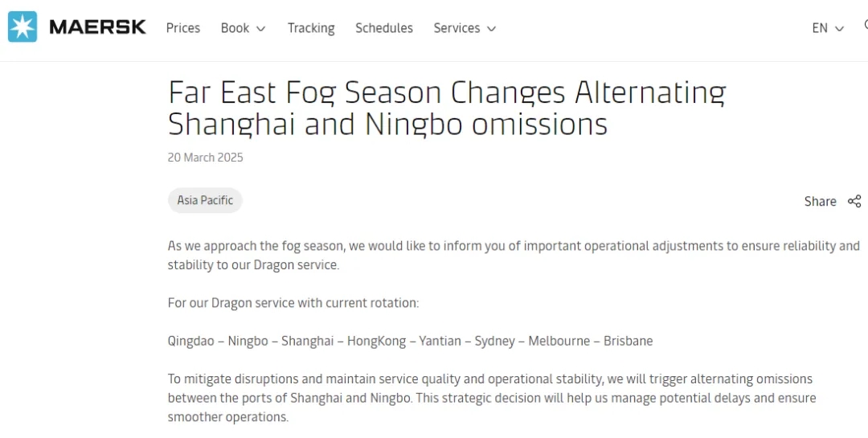This screenshot has height=438, width=868.
Task: Open the Book menu label
Action: pyautogui.click(x=235, y=27)
